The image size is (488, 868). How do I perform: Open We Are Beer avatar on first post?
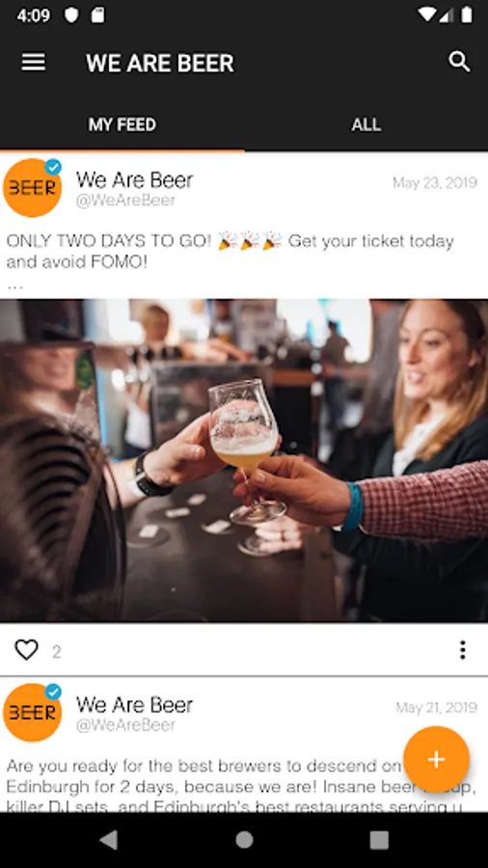tap(32, 188)
